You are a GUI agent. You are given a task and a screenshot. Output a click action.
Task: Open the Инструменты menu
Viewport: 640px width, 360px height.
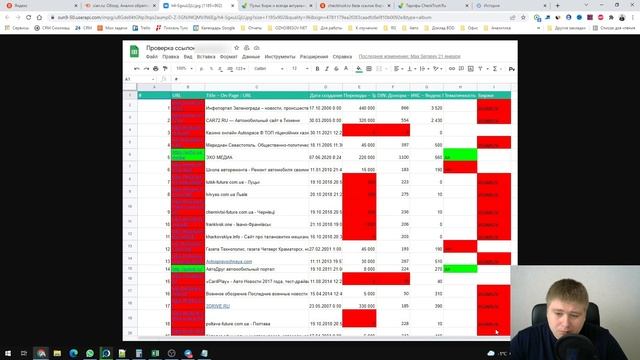[280, 57]
